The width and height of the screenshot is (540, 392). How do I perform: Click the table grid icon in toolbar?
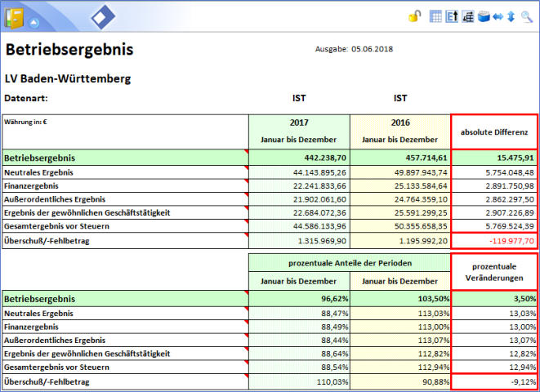click(435, 16)
